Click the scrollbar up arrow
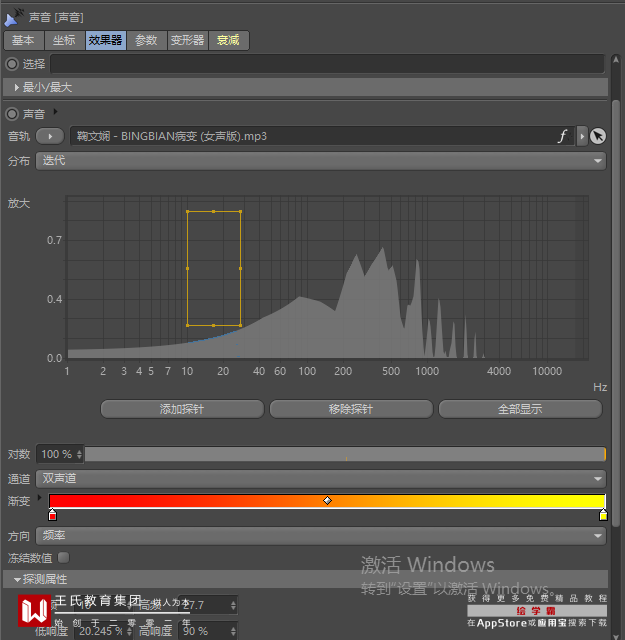 coord(616,60)
